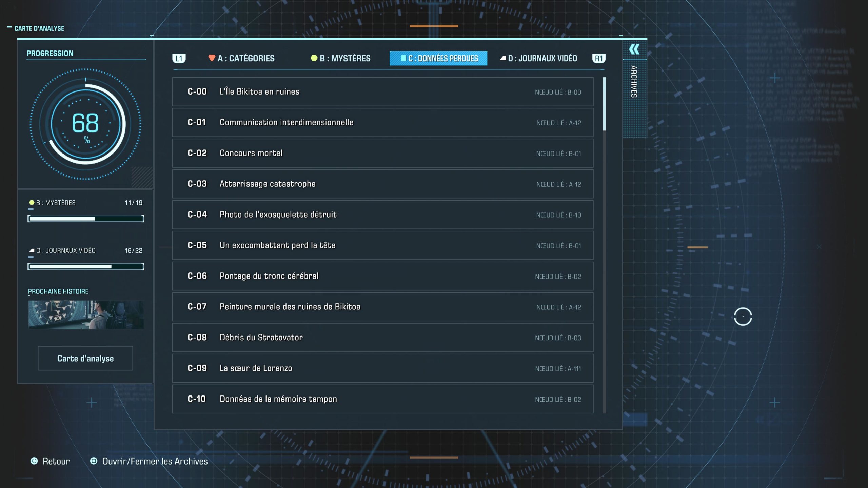This screenshot has width=868, height=488.
Task: Click the circular cursor reticle on the map
Action: click(743, 317)
